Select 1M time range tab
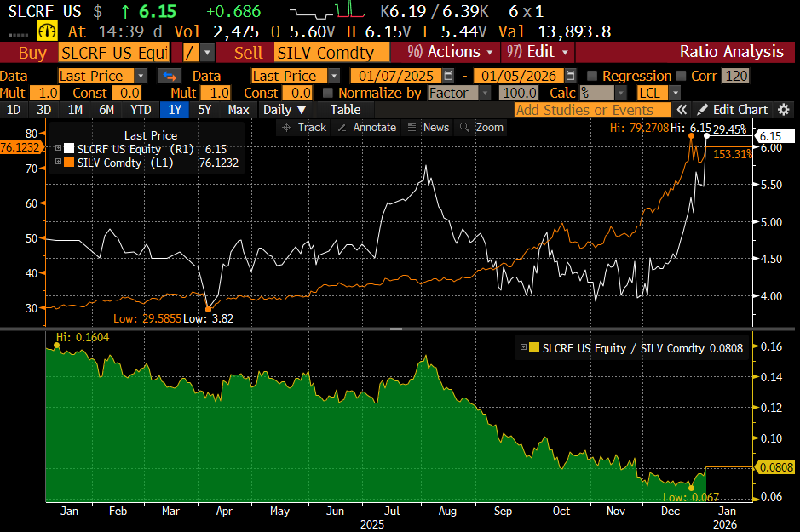This screenshot has width=800, height=532. pyautogui.click(x=75, y=110)
